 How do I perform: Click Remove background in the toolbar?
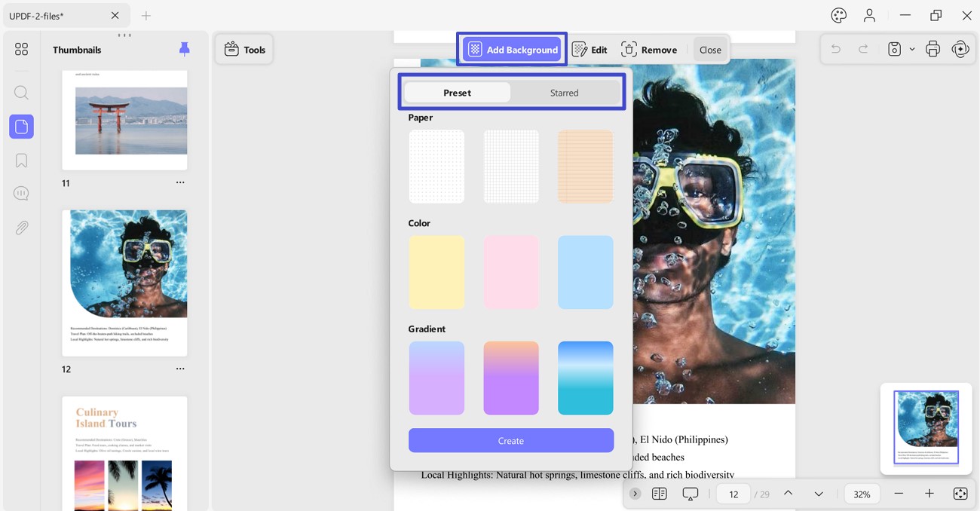point(649,50)
